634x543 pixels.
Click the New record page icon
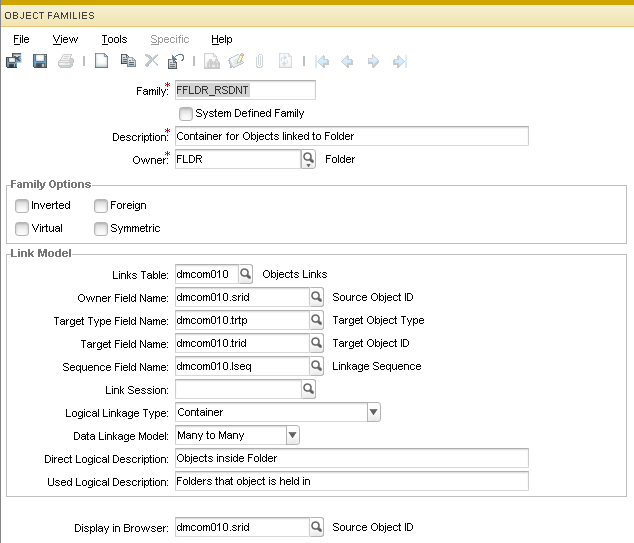[101, 62]
